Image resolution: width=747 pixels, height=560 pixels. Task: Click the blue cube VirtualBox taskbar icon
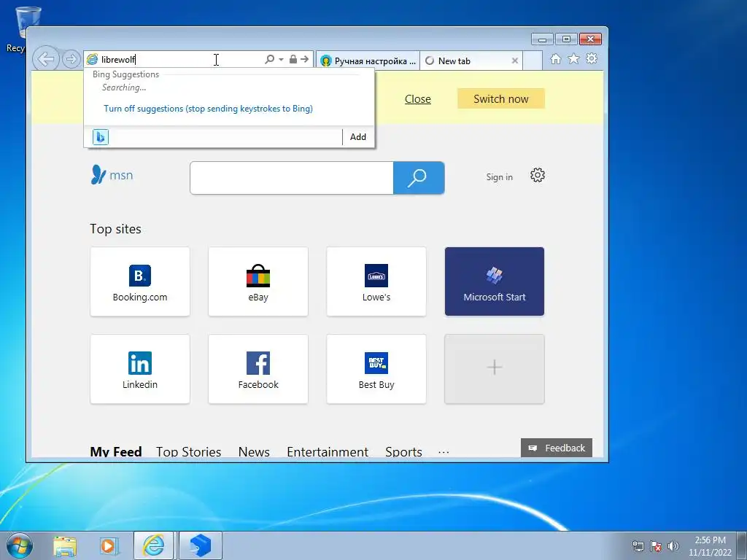point(200,545)
